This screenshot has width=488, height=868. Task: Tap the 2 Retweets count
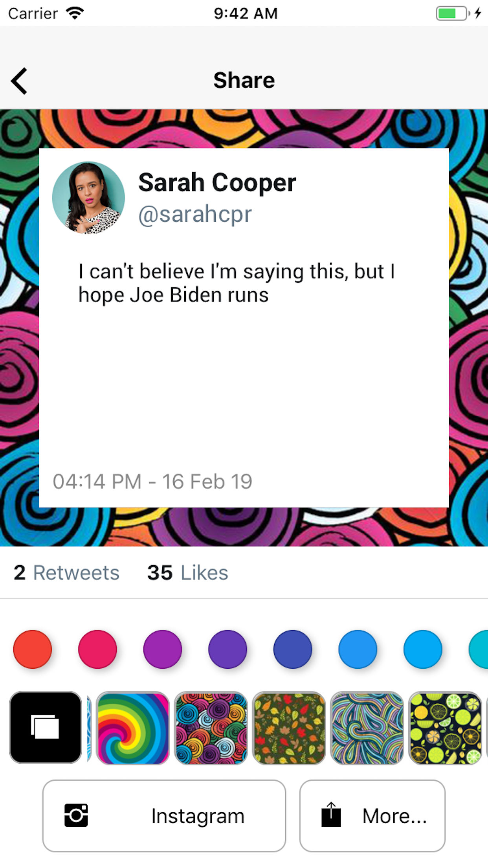tap(66, 572)
